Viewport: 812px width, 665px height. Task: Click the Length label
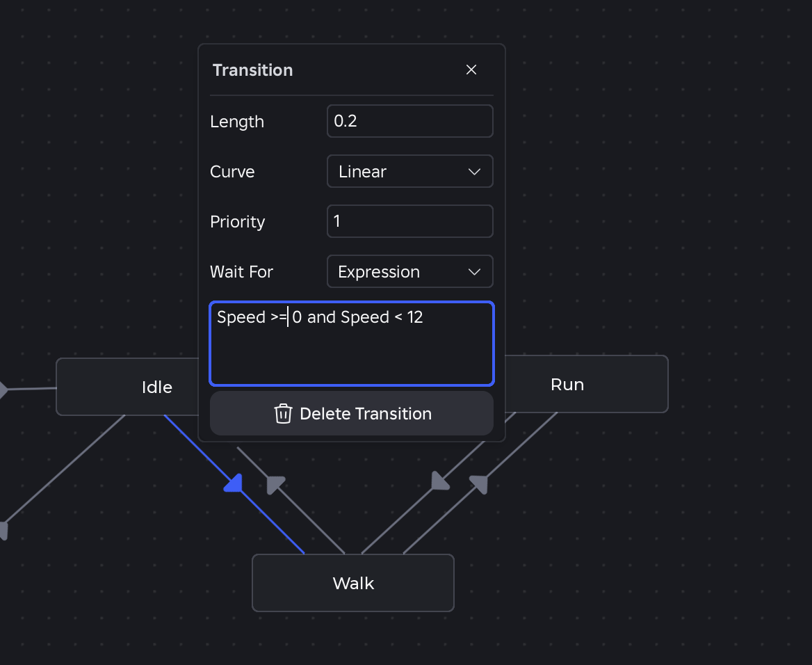click(237, 122)
